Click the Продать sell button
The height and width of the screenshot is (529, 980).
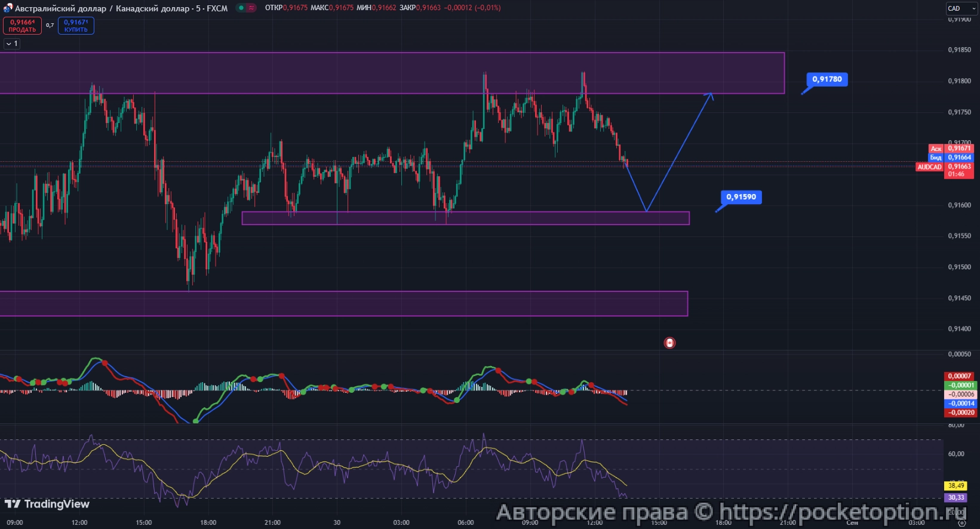[23, 26]
